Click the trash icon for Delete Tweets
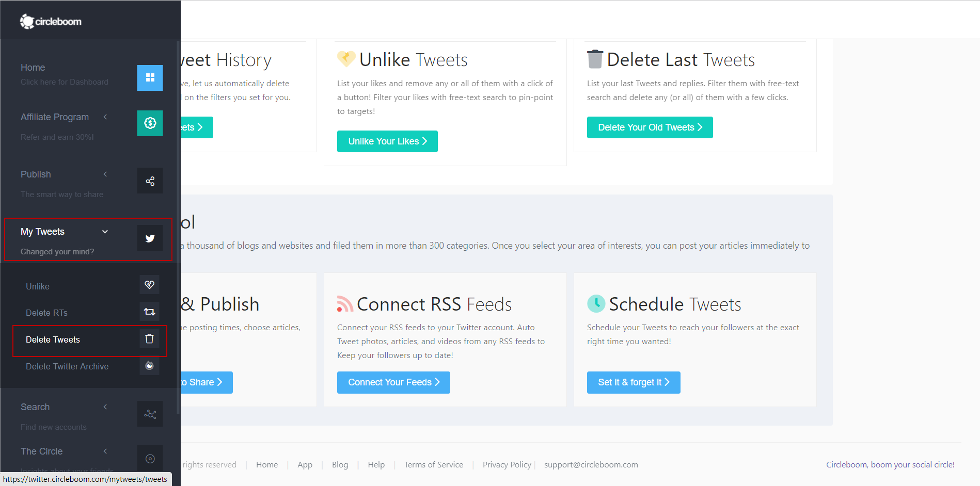 pos(149,339)
